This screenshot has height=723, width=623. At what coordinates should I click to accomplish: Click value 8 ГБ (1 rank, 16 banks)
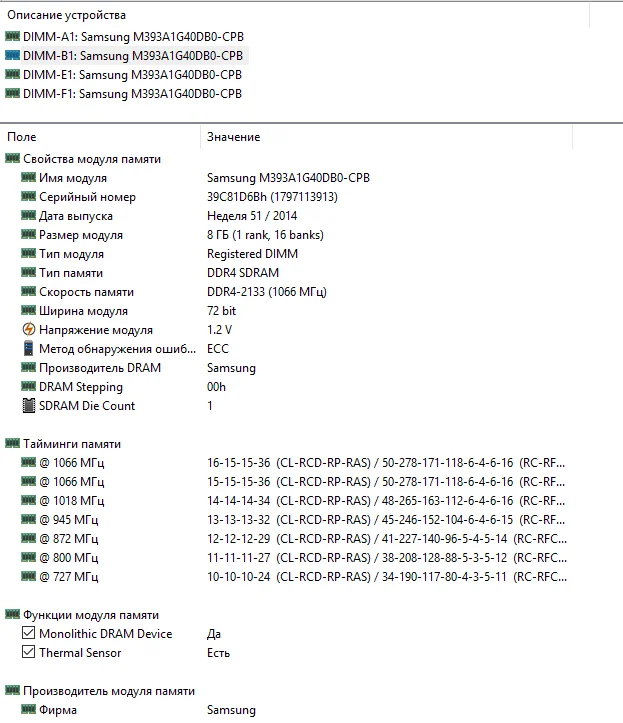click(x=265, y=235)
